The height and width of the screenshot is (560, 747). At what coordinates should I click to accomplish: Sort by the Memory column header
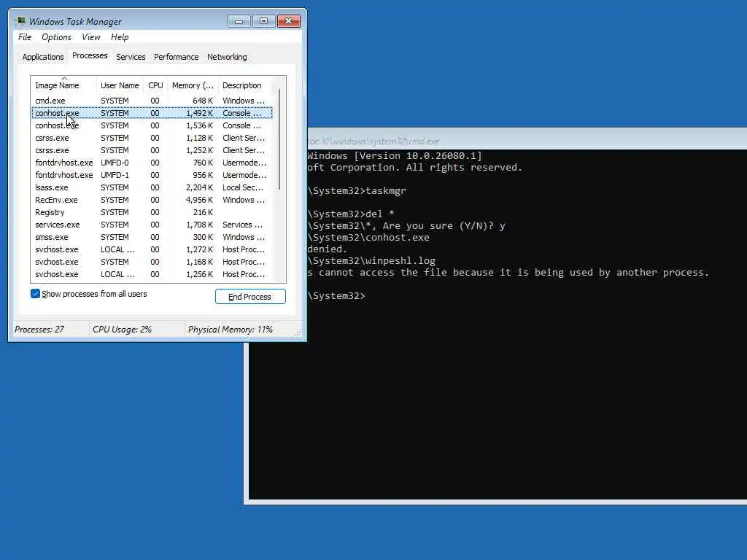tap(193, 85)
